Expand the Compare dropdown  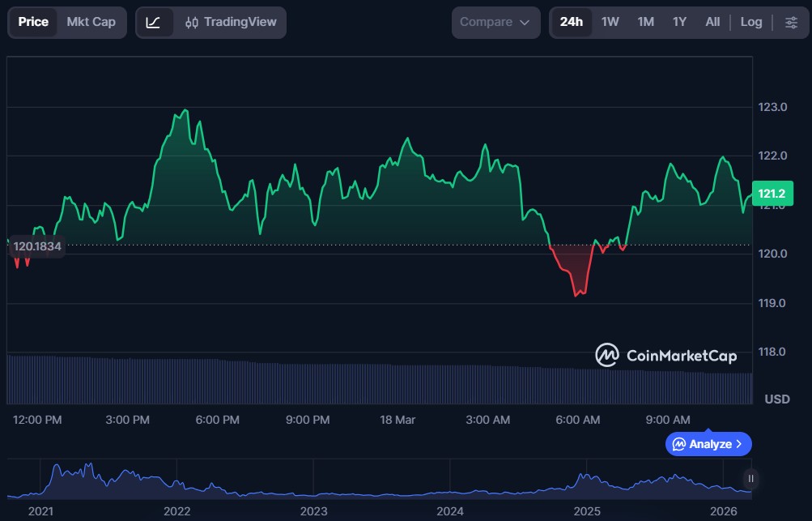(x=495, y=23)
